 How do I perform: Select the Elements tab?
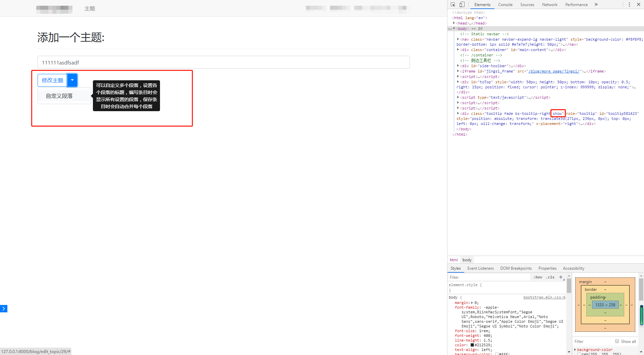click(482, 5)
